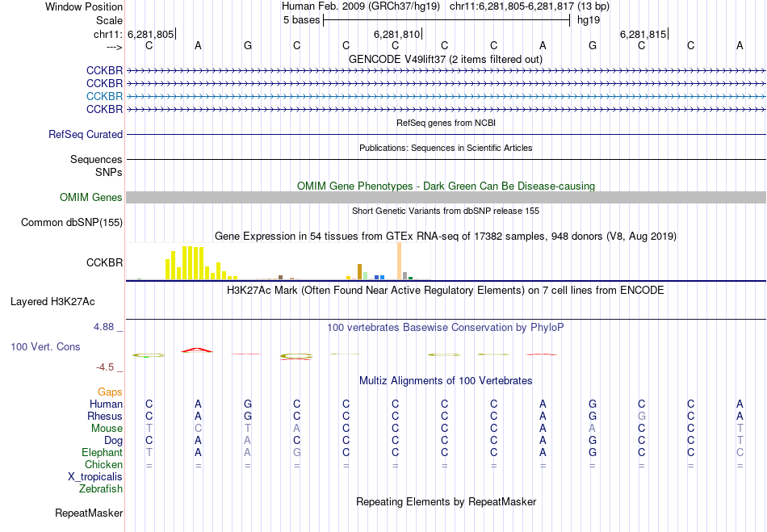
Task: Open the GTEx Gene Expression in 54 tissues title
Action: (x=446, y=237)
